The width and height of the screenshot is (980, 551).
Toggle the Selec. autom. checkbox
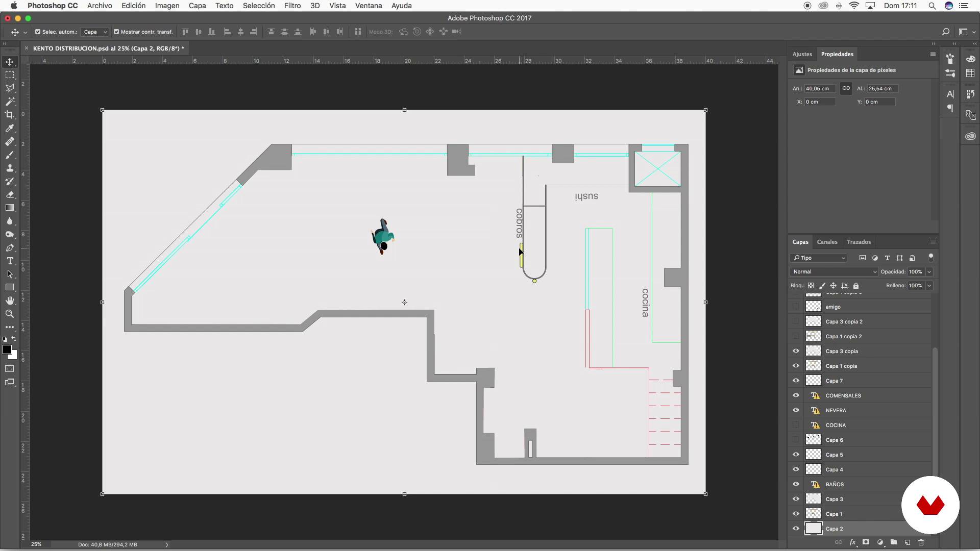pyautogui.click(x=38, y=32)
